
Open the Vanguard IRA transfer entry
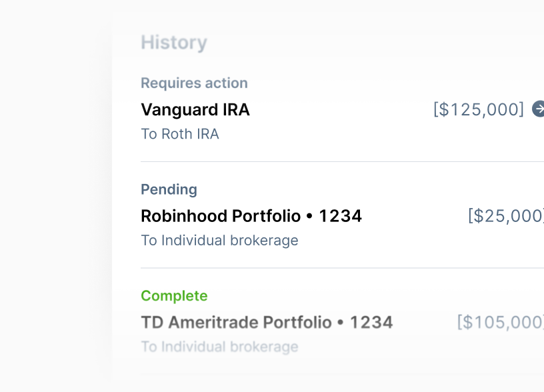point(195,110)
